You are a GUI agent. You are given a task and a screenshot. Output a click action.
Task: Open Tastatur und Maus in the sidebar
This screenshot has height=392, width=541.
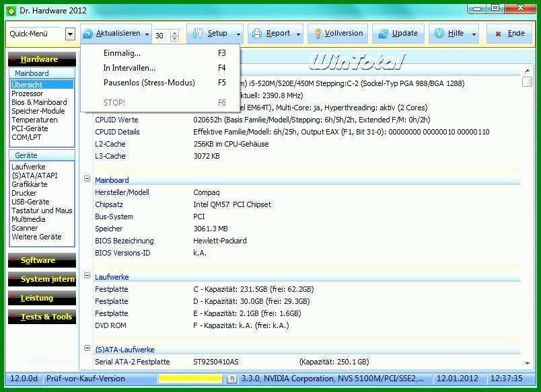point(42,210)
